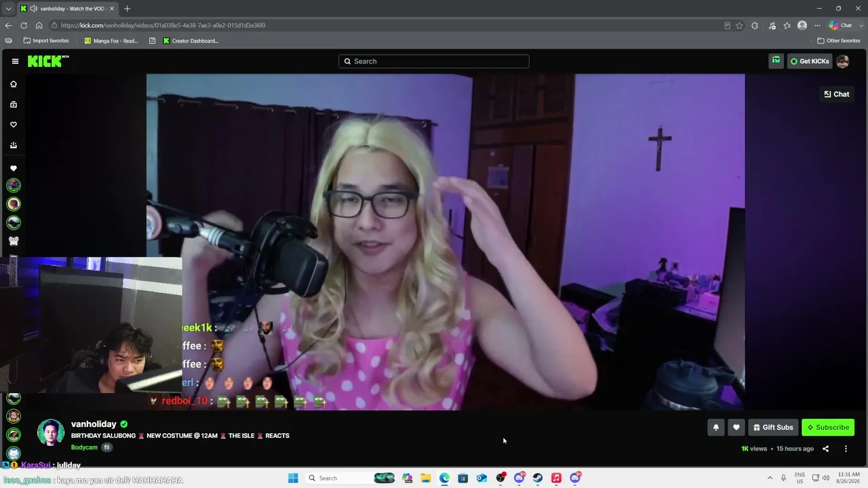Open browser extensions puzzle icon

click(x=755, y=26)
